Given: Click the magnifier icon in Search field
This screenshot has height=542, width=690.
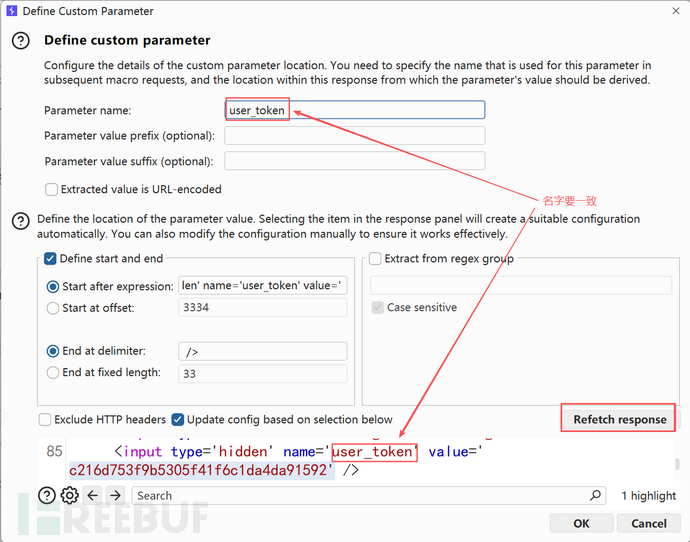Looking at the screenshot, I should pos(595,495).
